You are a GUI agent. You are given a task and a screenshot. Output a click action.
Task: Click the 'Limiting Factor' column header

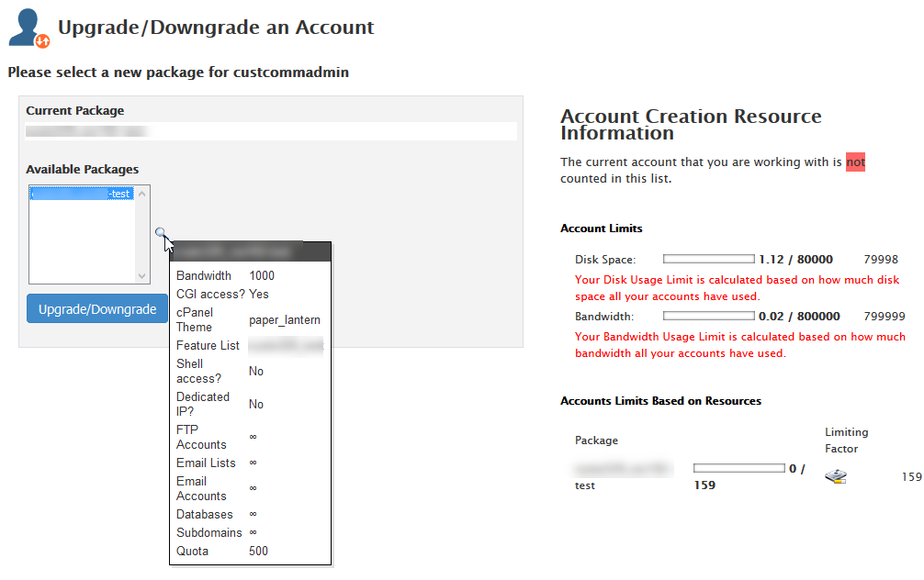846,441
